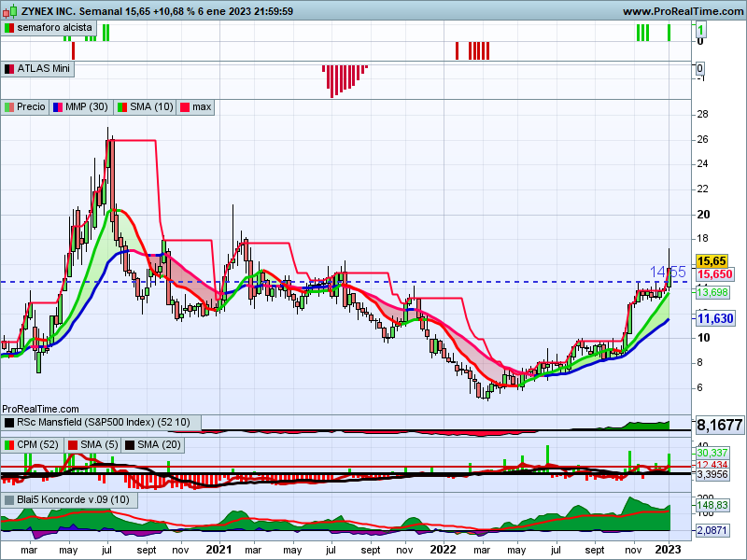747x560 pixels.
Task: Click the 148,83 Koncorde value tag
Action: [712, 505]
